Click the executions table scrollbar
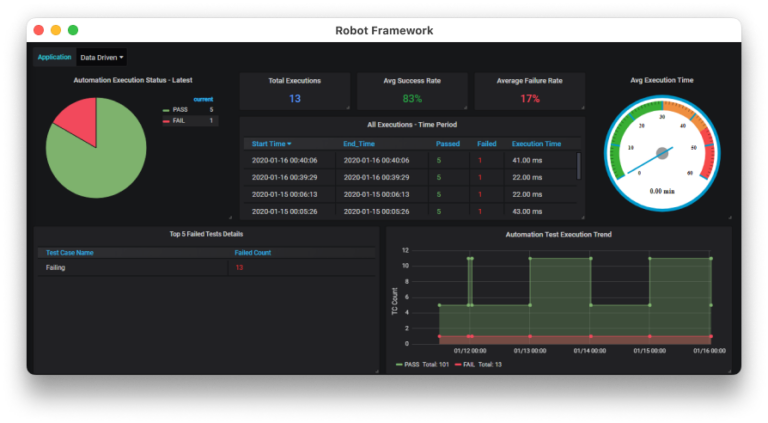The image size is (768, 423). point(579,166)
